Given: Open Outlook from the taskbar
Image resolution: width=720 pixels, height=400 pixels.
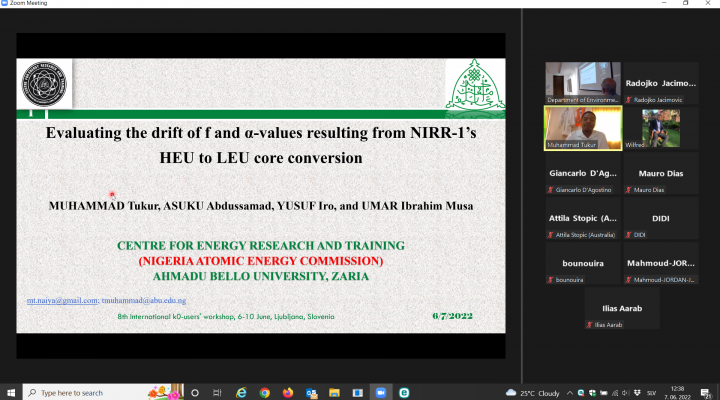Looking at the screenshot, I should 311,393.
